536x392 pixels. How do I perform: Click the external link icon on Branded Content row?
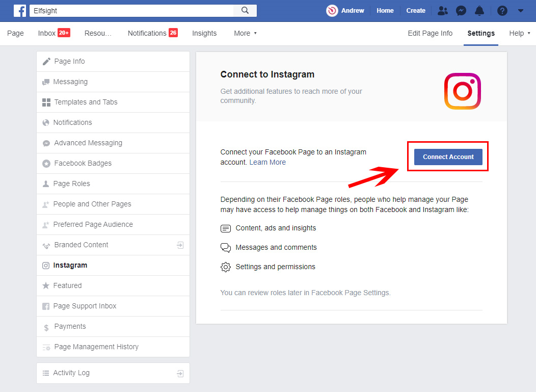tap(180, 245)
